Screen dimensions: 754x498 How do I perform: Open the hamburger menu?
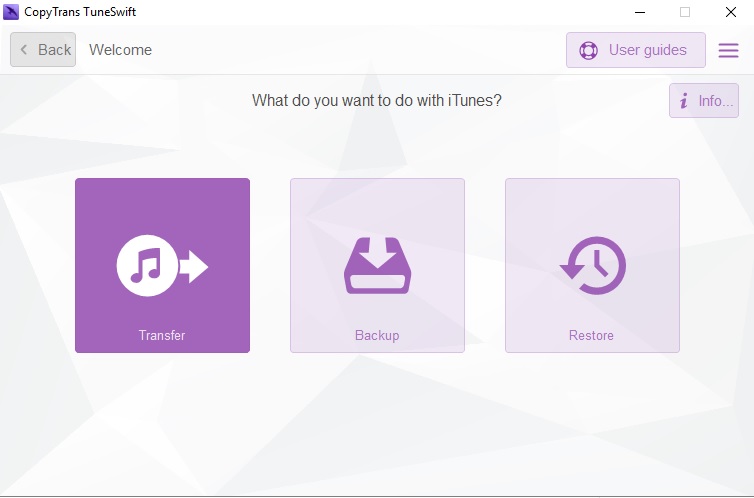click(729, 50)
